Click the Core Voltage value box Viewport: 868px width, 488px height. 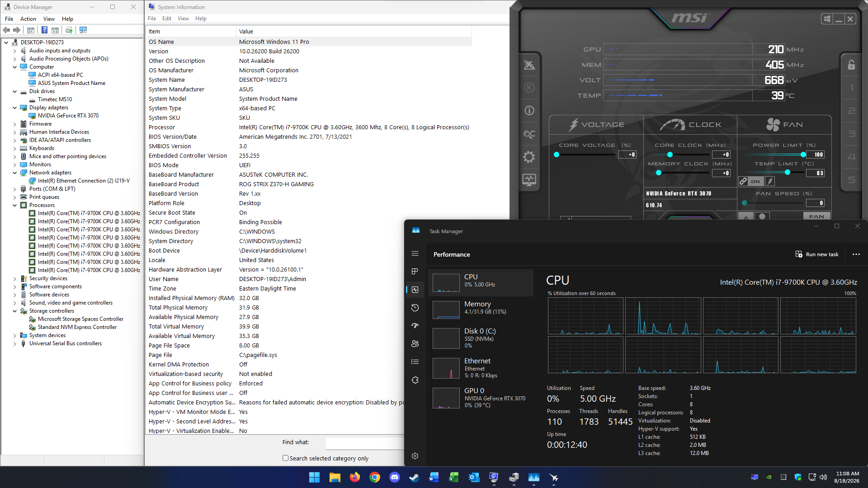[x=627, y=155]
